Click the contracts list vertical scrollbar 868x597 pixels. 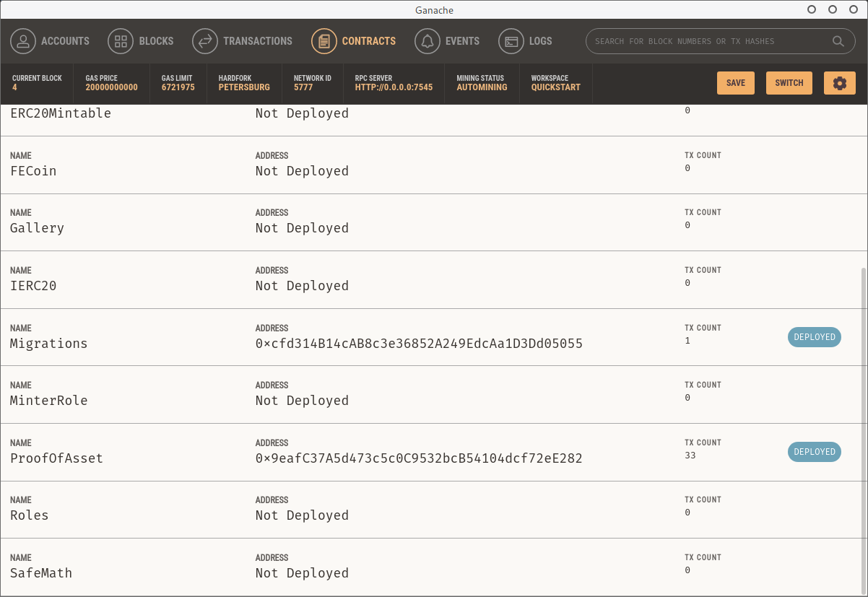[x=865, y=430]
